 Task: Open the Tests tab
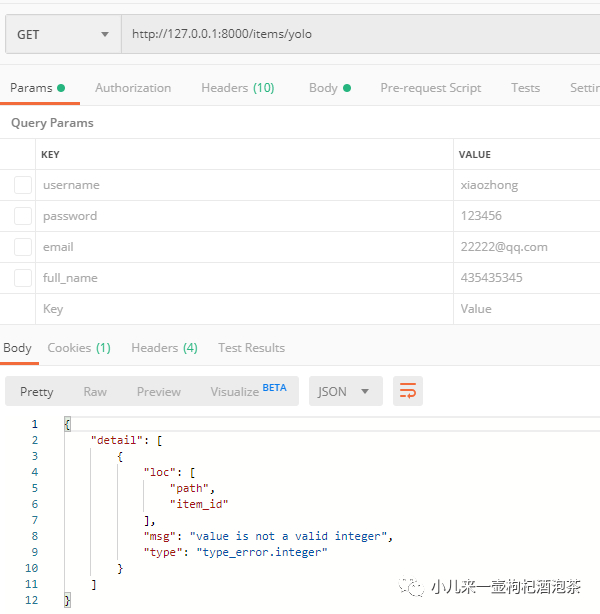[x=525, y=88]
